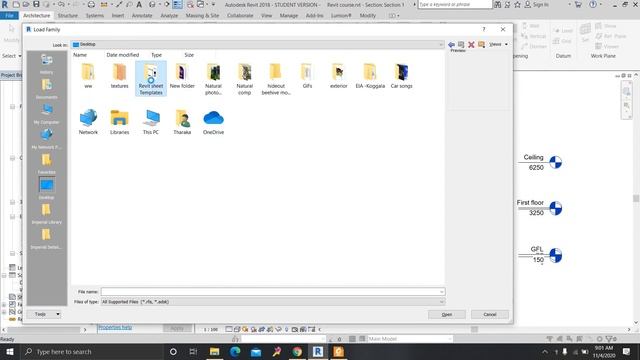Go to Favorites in places sidebar
Viewport: 640px width, 360px height.
point(47,163)
